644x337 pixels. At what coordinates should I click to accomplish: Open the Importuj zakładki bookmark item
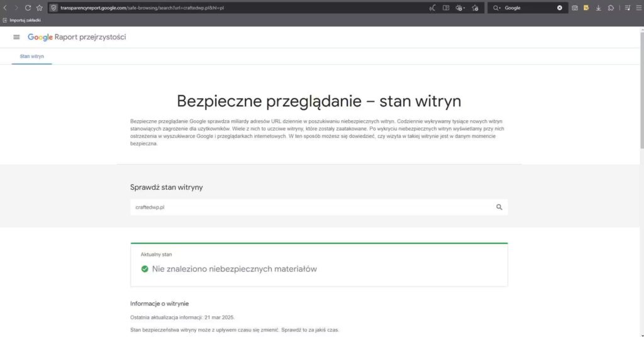coord(21,20)
